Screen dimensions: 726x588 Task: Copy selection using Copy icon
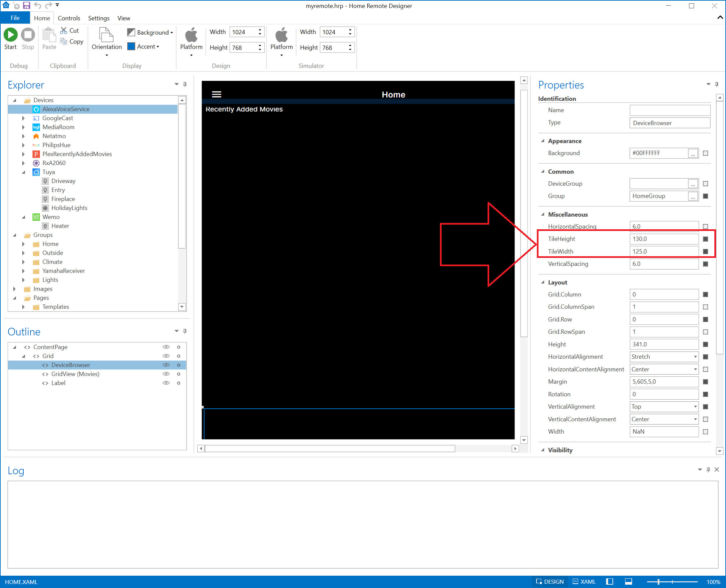(63, 41)
